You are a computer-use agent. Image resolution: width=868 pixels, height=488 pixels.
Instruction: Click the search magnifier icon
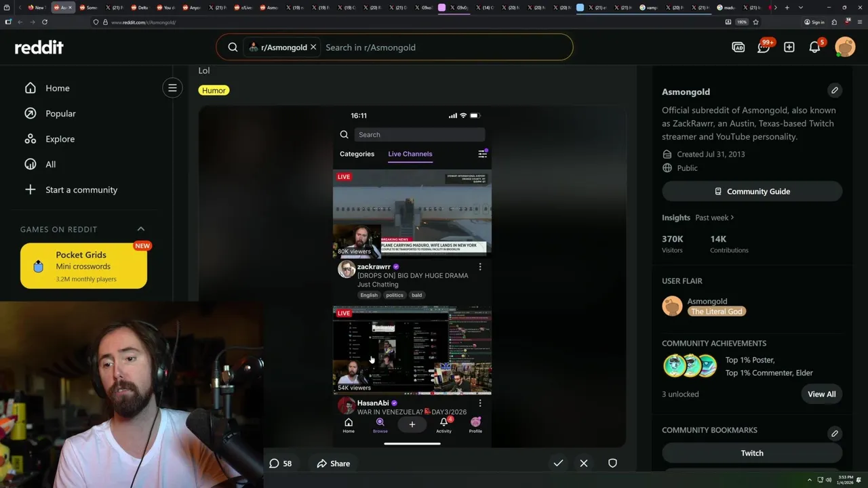click(233, 47)
